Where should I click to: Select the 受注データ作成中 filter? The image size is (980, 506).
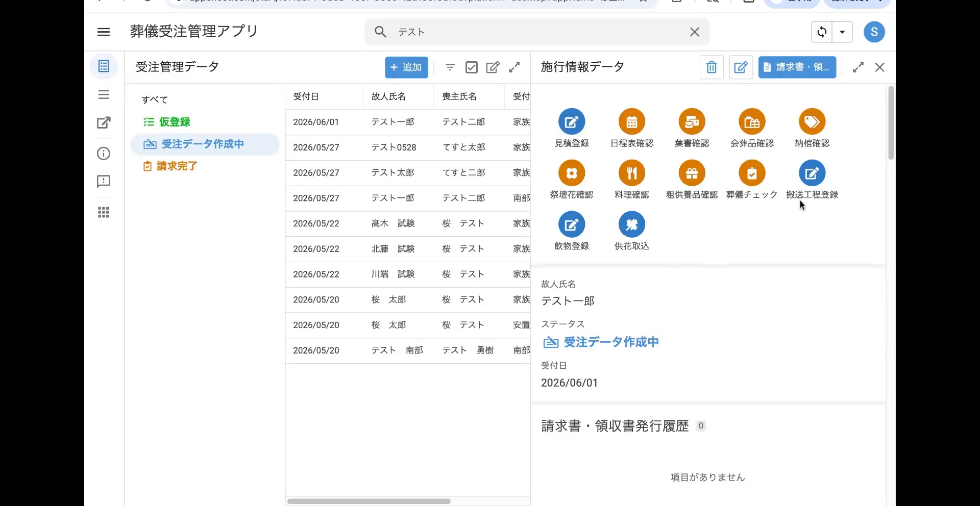(x=205, y=144)
